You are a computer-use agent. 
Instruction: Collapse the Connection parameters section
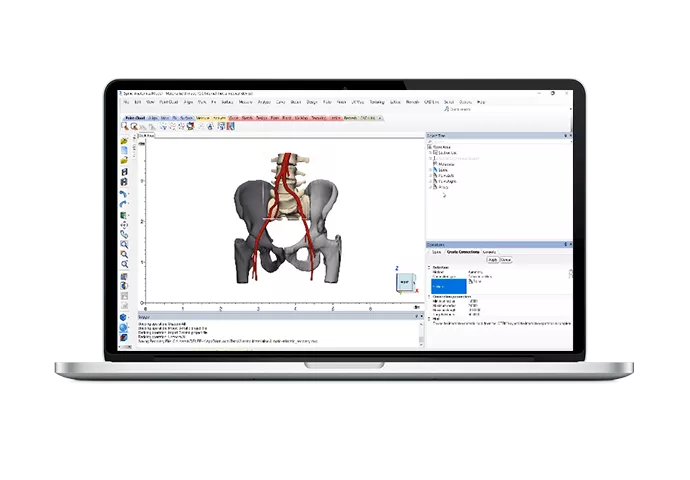(429, 297)
